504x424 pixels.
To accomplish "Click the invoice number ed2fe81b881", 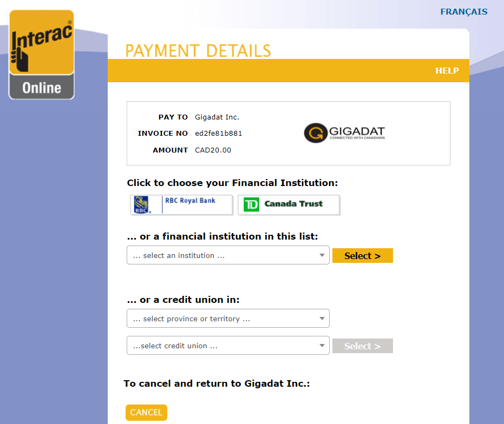I will [219, 133].
